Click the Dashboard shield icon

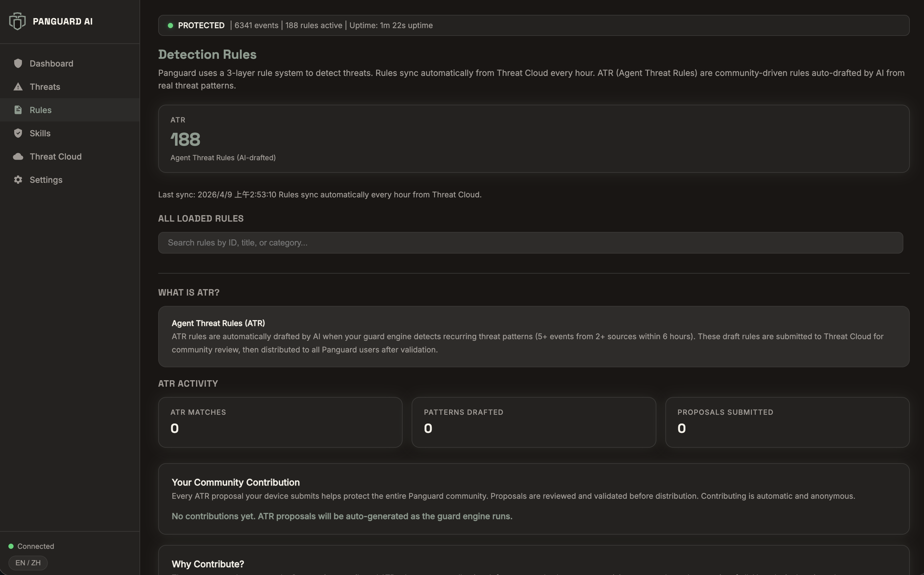tap(18, 64)
